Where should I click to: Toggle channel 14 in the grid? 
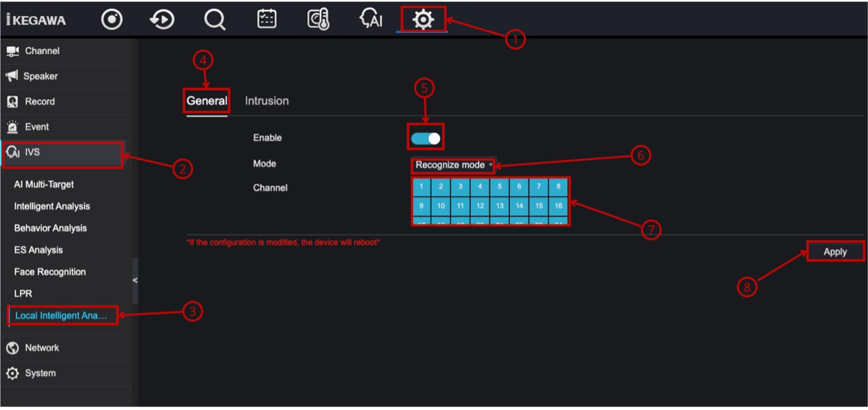[x=520, y=206]
